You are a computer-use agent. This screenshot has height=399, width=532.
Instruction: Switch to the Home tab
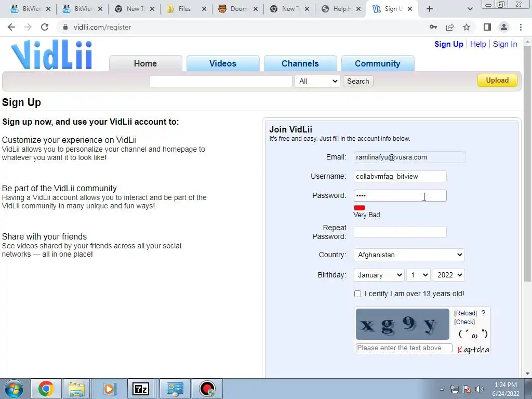tap(145, 63)
